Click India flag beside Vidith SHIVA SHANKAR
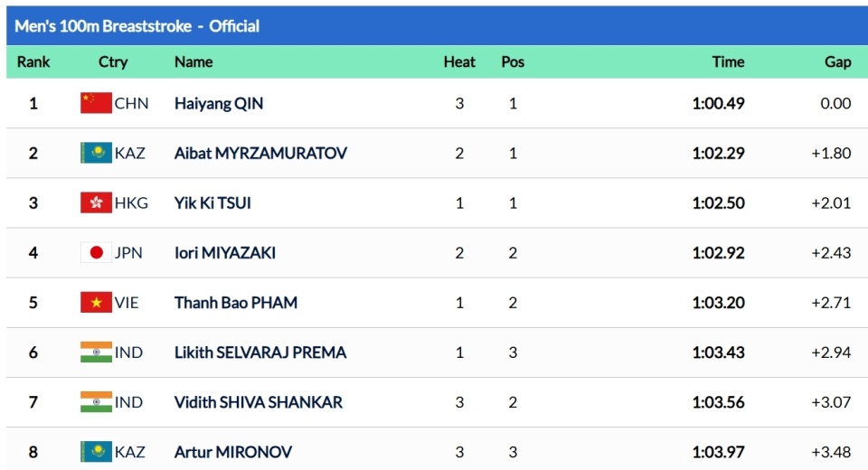The width and height of the screenshot is (868, 470). click(96, 401)
